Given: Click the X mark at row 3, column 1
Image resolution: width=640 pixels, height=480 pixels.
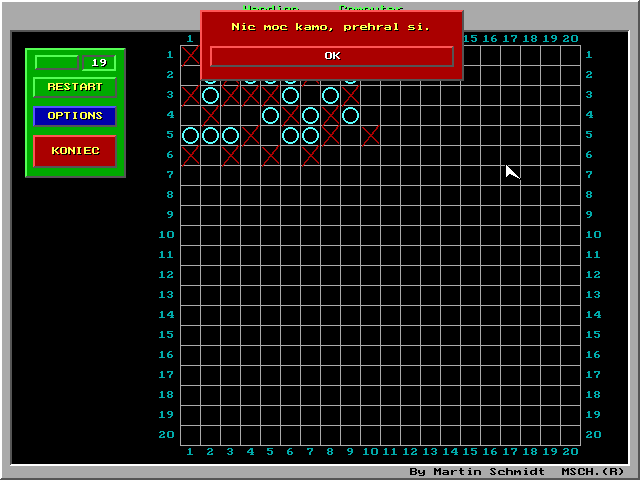Looking at the screenshot, I should click(x=190, y=96).
